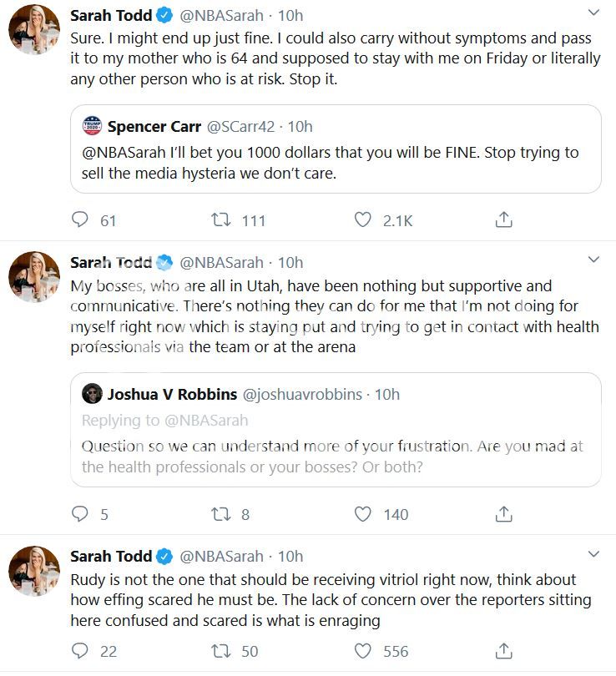This screenshot has width=616, height=676.
Task: Retweet the tweet with 50 retweets
Action: [x=222, y=651]
